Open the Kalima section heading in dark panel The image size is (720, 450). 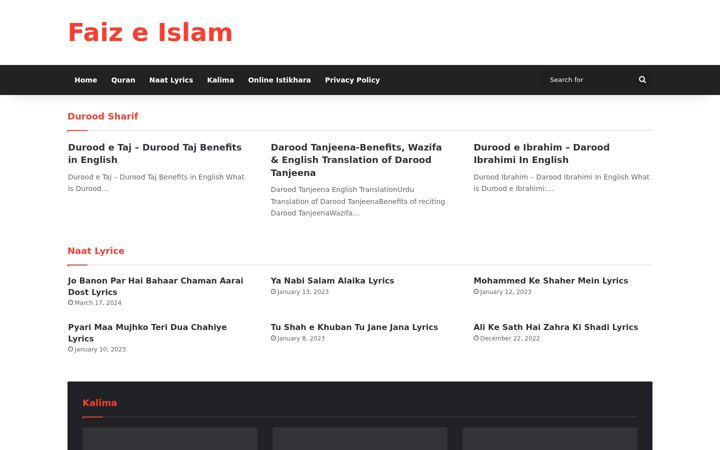click(100, 403)
